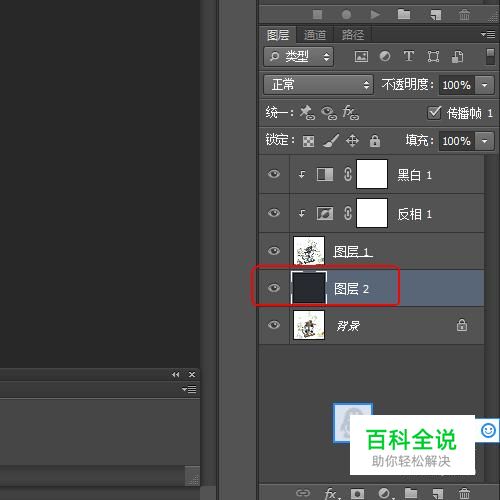Create new action set folder icon

click(404, 14)
